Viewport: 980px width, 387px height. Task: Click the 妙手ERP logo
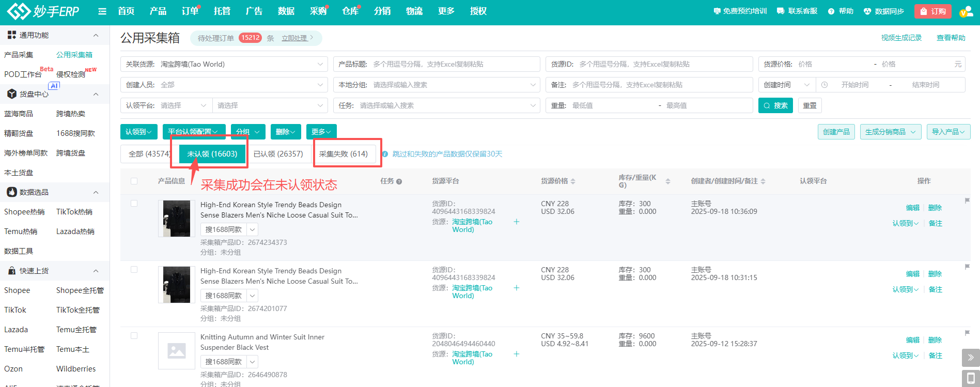click(x=43, y=11)
